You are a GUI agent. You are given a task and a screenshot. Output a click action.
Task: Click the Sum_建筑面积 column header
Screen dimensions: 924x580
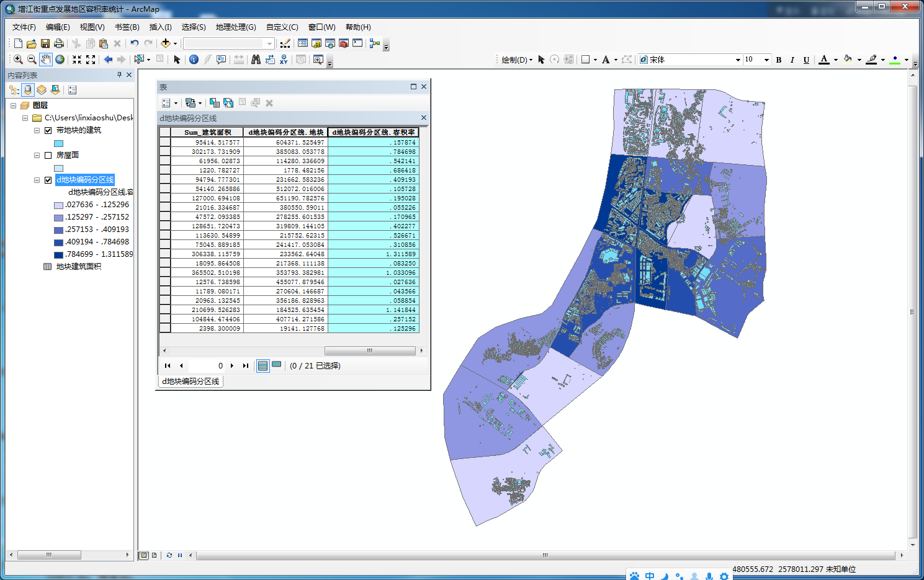[x=207, y=132]
